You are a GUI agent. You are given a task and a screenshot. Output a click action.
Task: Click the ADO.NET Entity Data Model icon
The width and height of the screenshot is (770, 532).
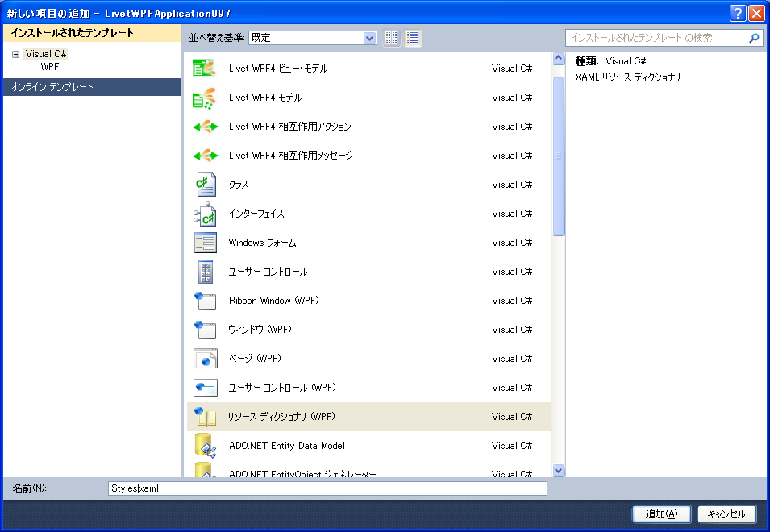tap(206, 445)
